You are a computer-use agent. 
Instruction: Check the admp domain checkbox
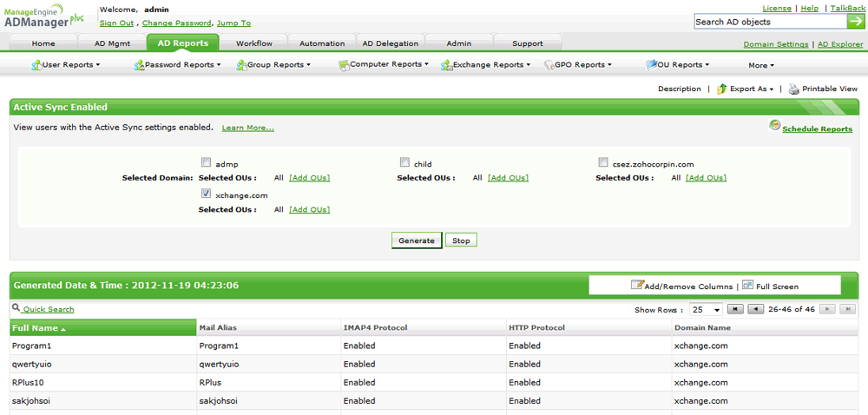coord(206,162)
